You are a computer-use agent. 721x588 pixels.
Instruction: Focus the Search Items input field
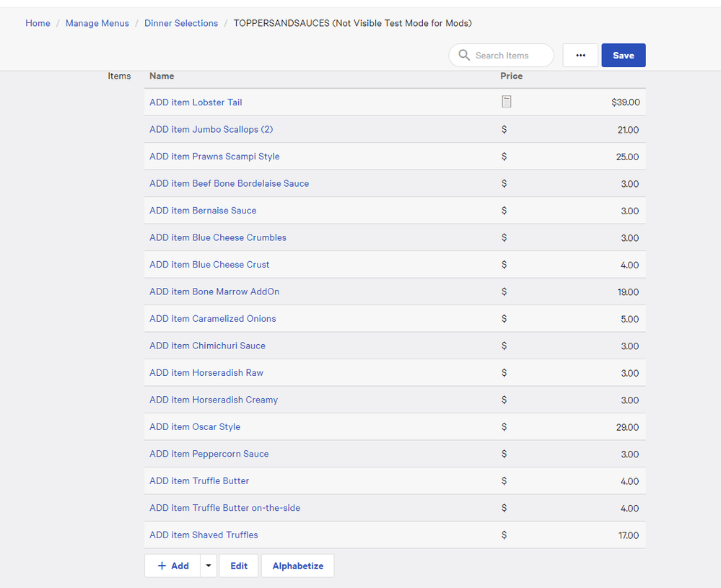[509, 56]
